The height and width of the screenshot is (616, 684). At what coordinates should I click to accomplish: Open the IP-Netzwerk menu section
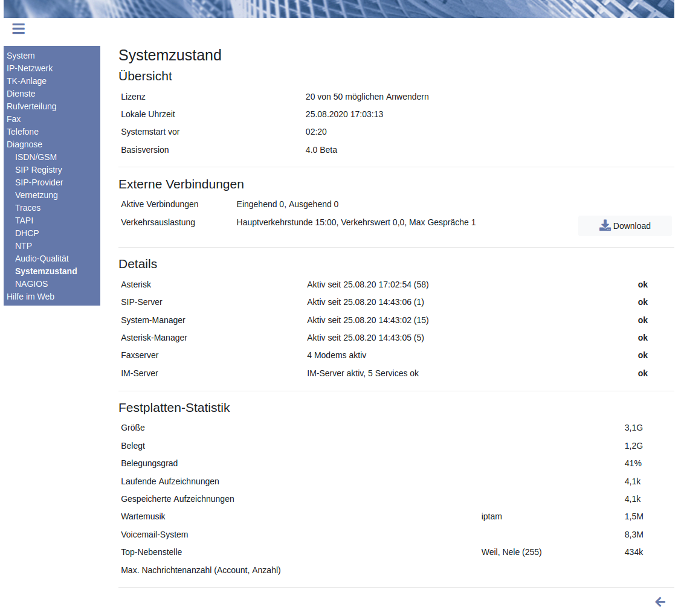30,68
